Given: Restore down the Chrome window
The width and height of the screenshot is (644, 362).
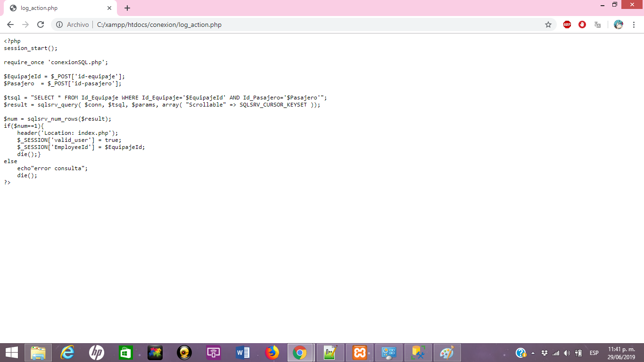Looking at the screenshot, I should 615,5.
